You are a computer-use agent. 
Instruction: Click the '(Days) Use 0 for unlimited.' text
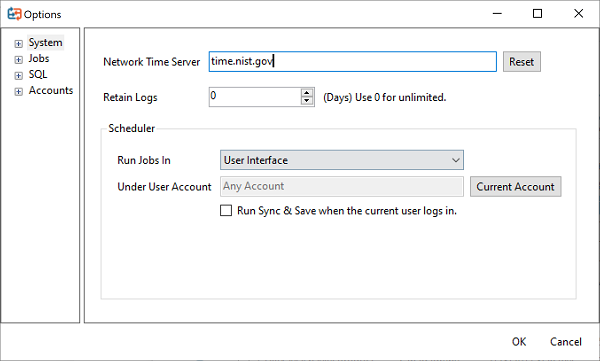(x=385, y=98)
